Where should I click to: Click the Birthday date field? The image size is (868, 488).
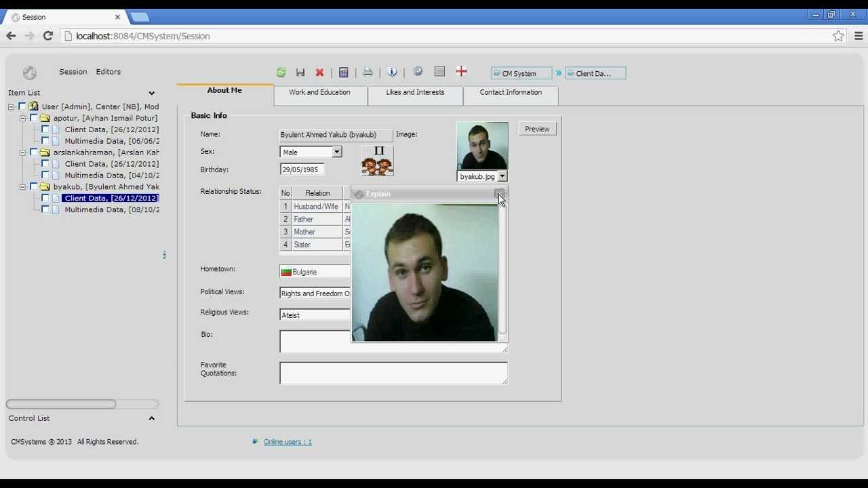(x=302, y=169)
